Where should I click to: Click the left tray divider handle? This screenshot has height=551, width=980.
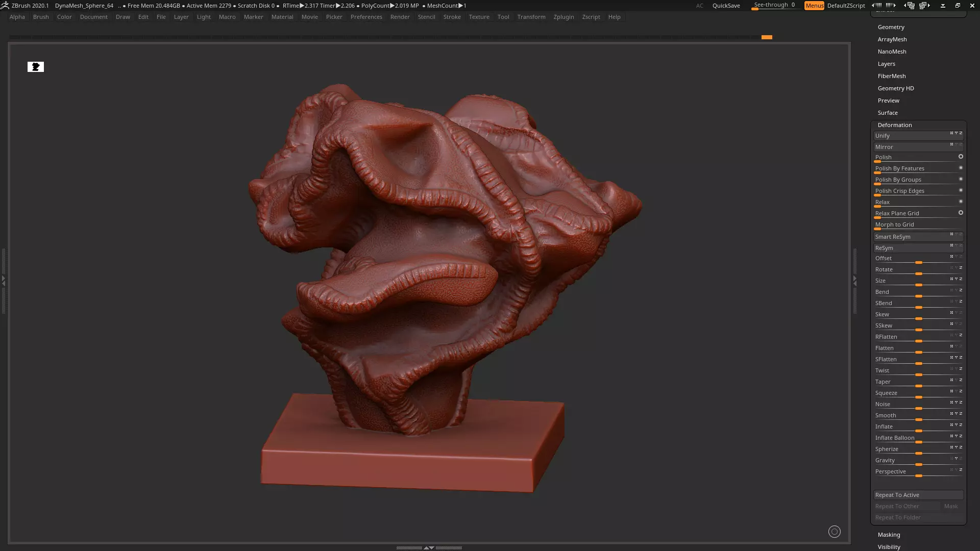pos(4,281)
